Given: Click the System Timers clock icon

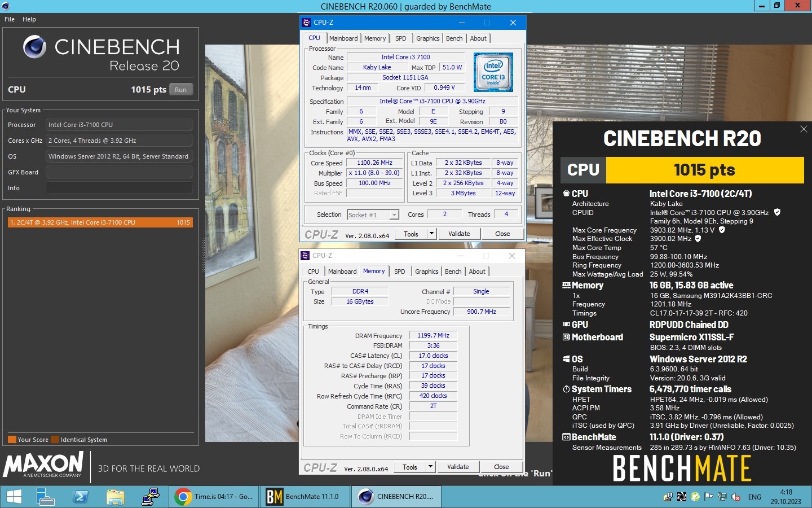Looking at the screenshot, I should (x=566, y=389).
